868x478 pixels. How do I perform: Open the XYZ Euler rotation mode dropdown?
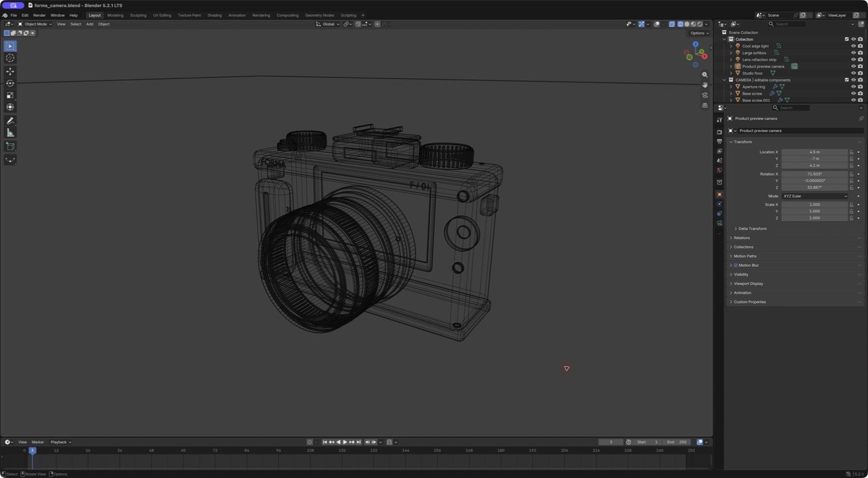click(815, 196)
